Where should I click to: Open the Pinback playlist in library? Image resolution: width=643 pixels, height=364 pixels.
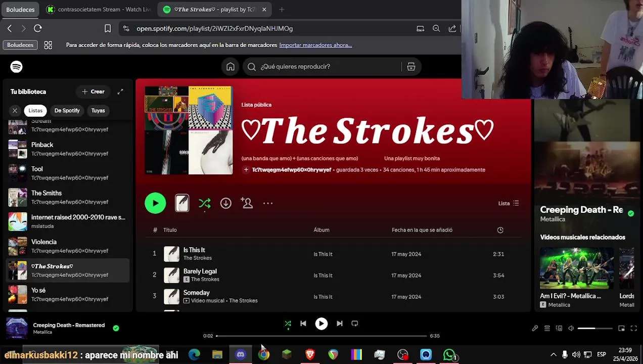67,149
